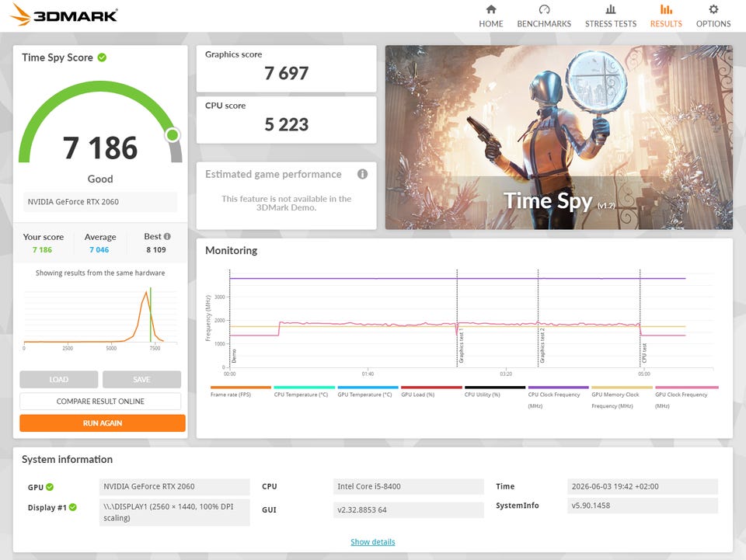Viewport: 746px width, 560px height.
Task: Open the Home section icon
Action: click(491, 9)
